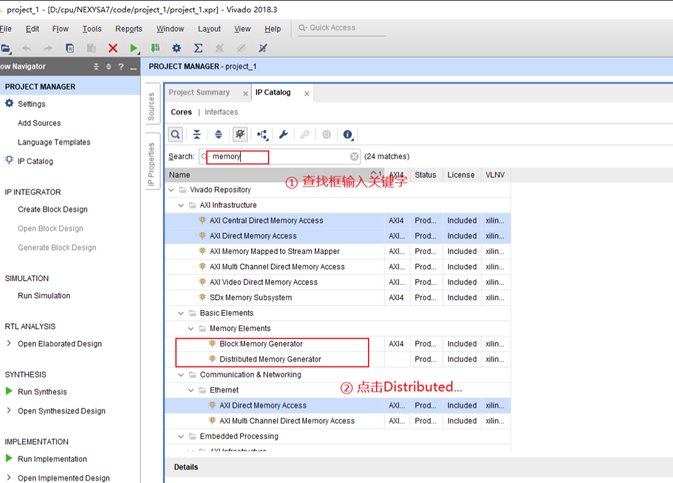Screen dimensions: 673x483
Task: Click Run Synthesis in Flow Navigator
Action: pos(42,392)
